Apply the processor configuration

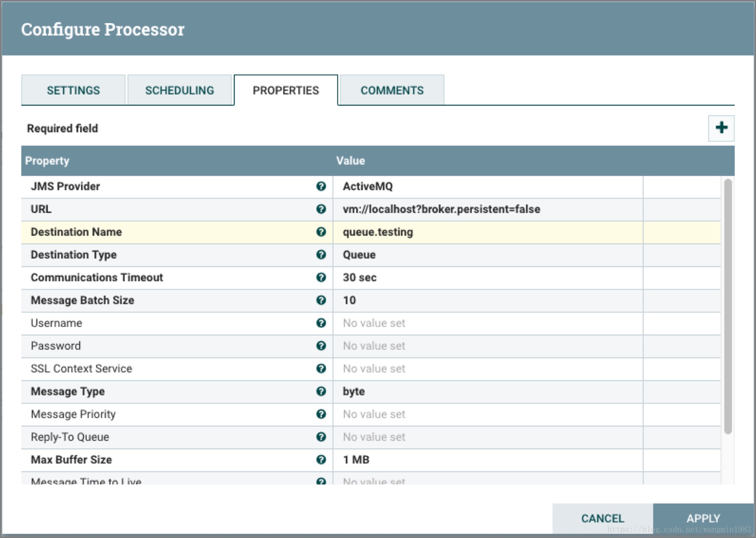703,518
